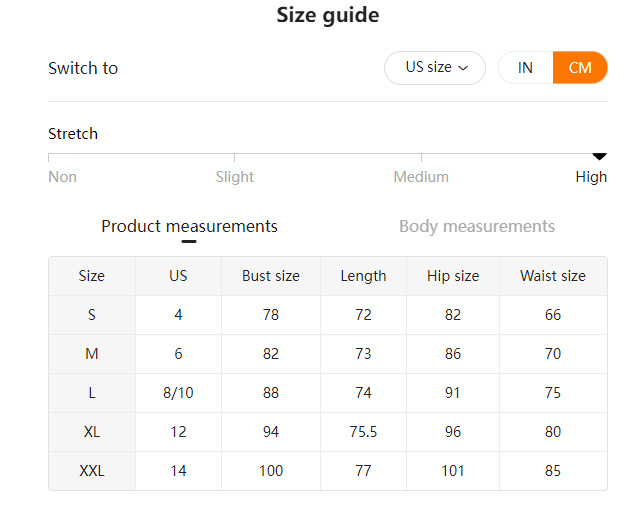The width and height of the screenshot is (643, 511).
Task: Click the Size column header
Action: [92, 276]
